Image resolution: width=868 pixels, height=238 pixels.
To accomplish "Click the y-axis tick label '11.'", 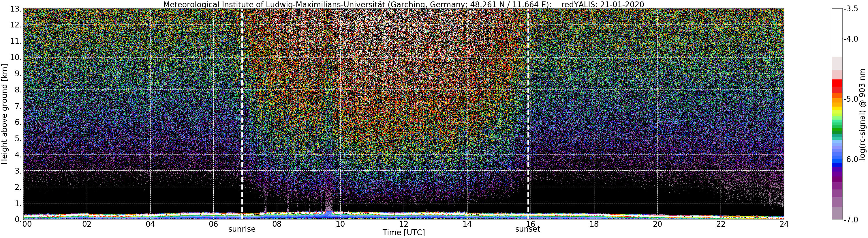I will [16, 41].
